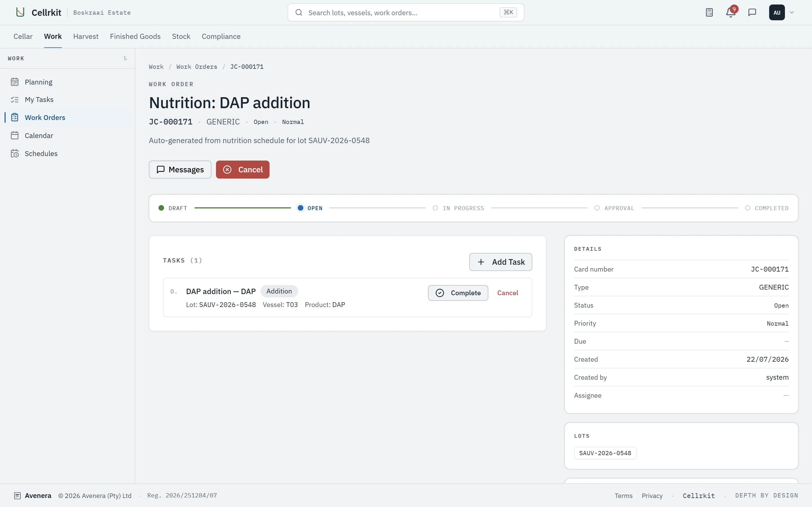Image resolution: width=812 pixels, height=507 pixels.
Task: Switch to the Harvest tab
Action: [86, 36]
